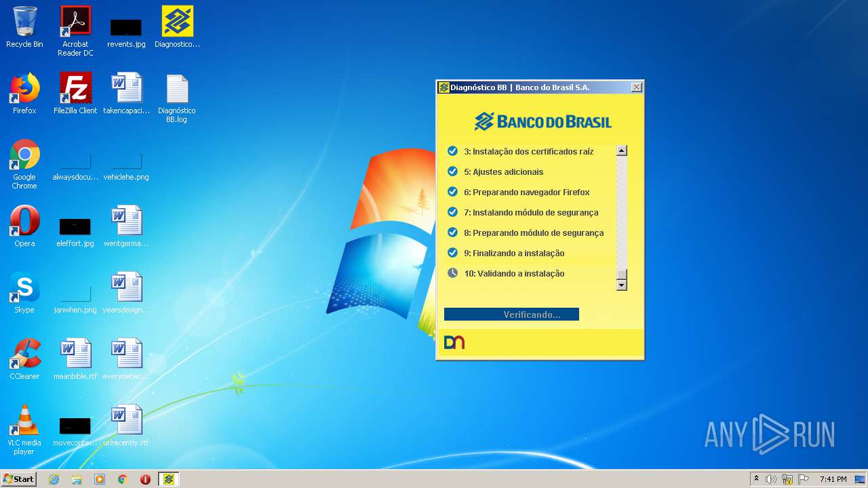Screen dimensions: 868x488
Task: Select the revents.jpg file icon
Action: tap(126, 33)
